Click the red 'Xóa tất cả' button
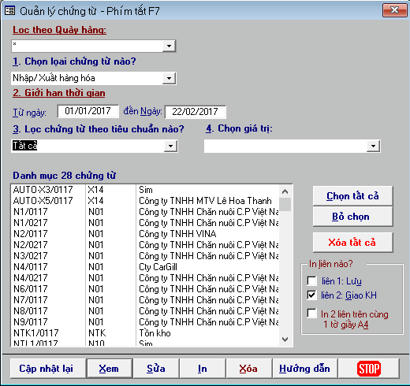 click(353, 242)
